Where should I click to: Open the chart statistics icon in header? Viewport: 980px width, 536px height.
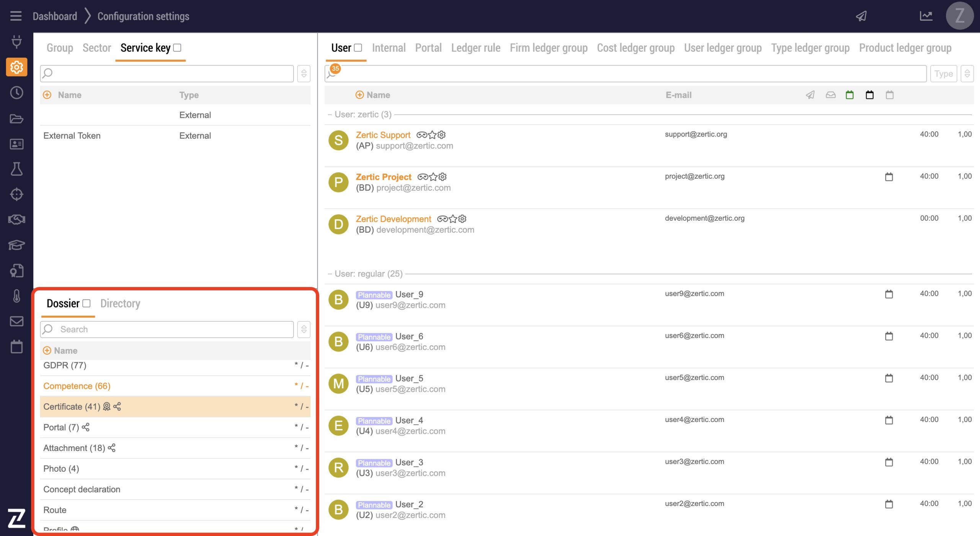[x=926, y=16]
